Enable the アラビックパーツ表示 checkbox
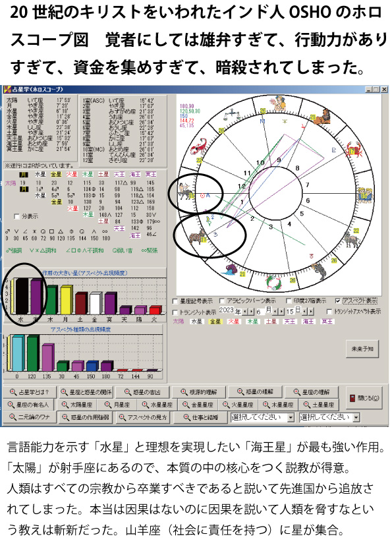392x555 pixels. tap(222, 301)
